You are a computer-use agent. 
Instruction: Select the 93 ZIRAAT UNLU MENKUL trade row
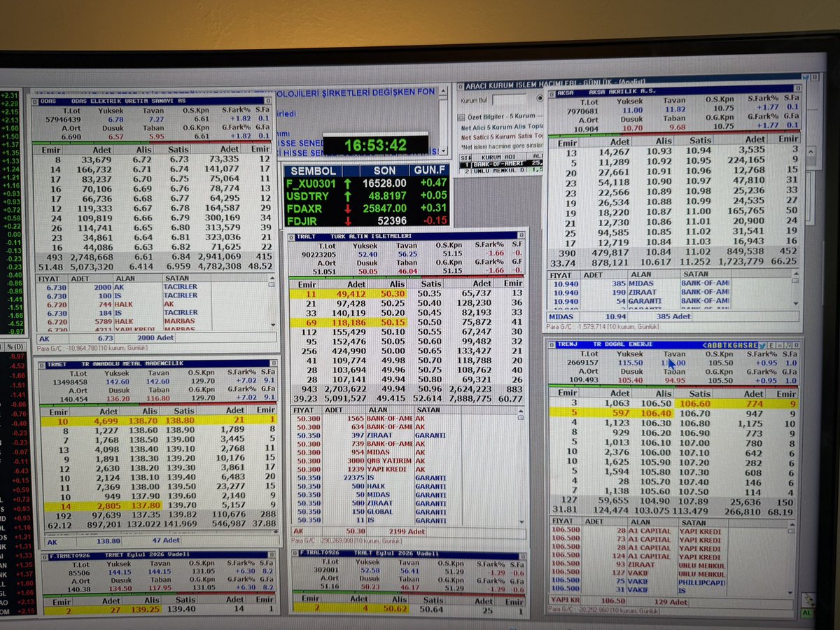coord(639,565)
